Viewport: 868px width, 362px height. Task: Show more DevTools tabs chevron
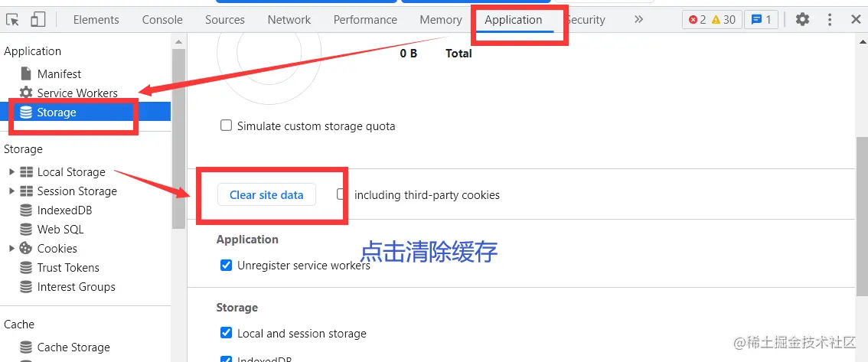[638, 20]
